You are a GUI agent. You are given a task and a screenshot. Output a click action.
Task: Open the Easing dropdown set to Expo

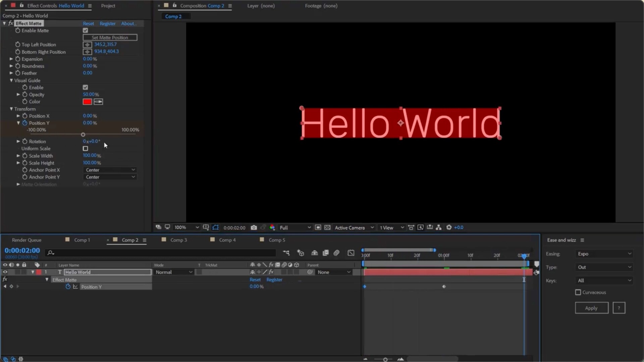coord(604,254)
